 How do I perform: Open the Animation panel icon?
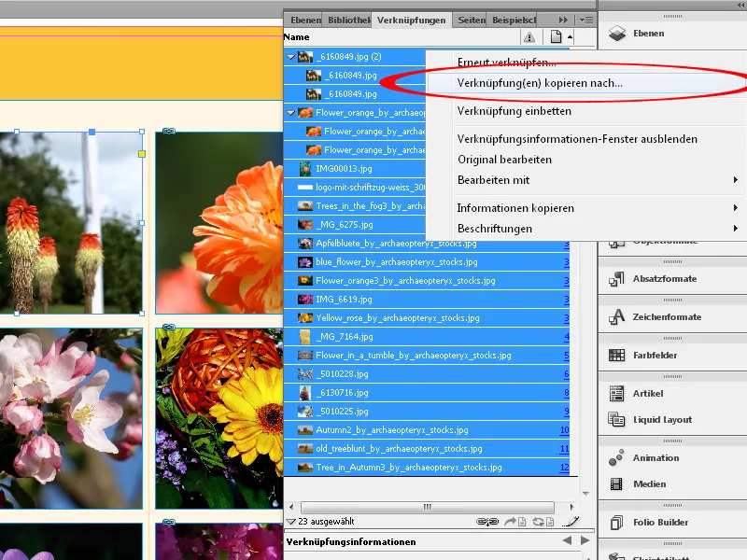(x=616, y=457)
